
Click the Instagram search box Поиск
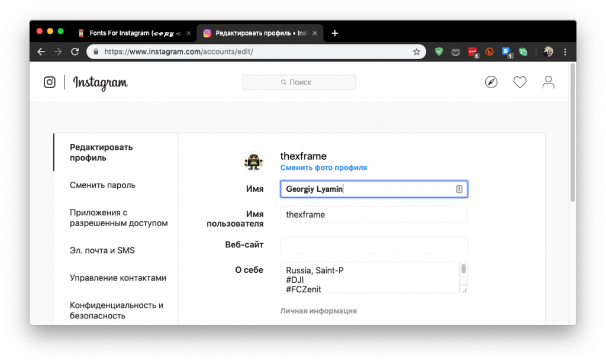click(x=299, y=82)
